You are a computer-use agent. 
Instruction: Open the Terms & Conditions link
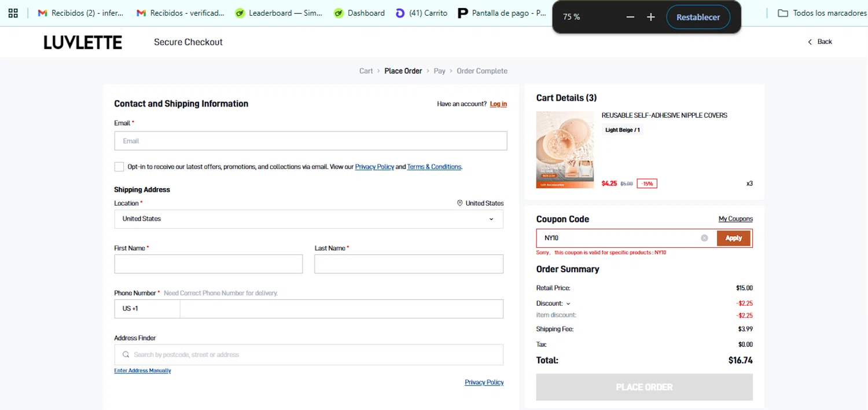434,167
